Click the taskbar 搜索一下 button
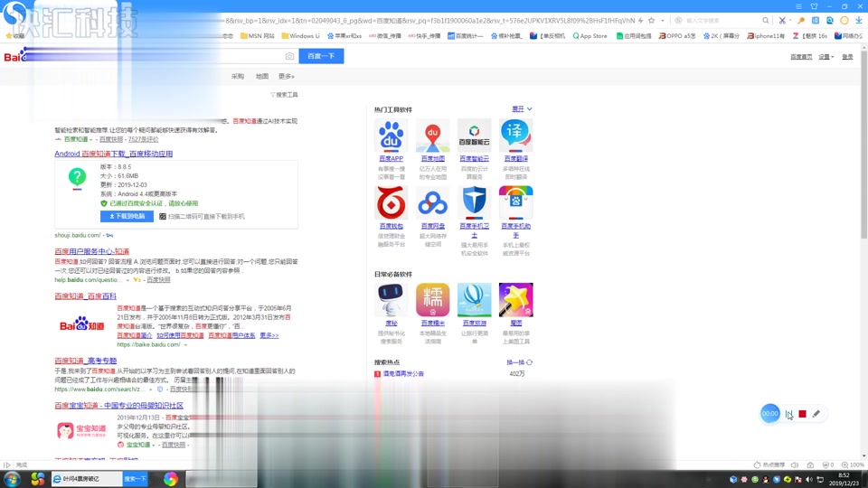This screenshot has height=488, width=868. [x=135, y=479]
